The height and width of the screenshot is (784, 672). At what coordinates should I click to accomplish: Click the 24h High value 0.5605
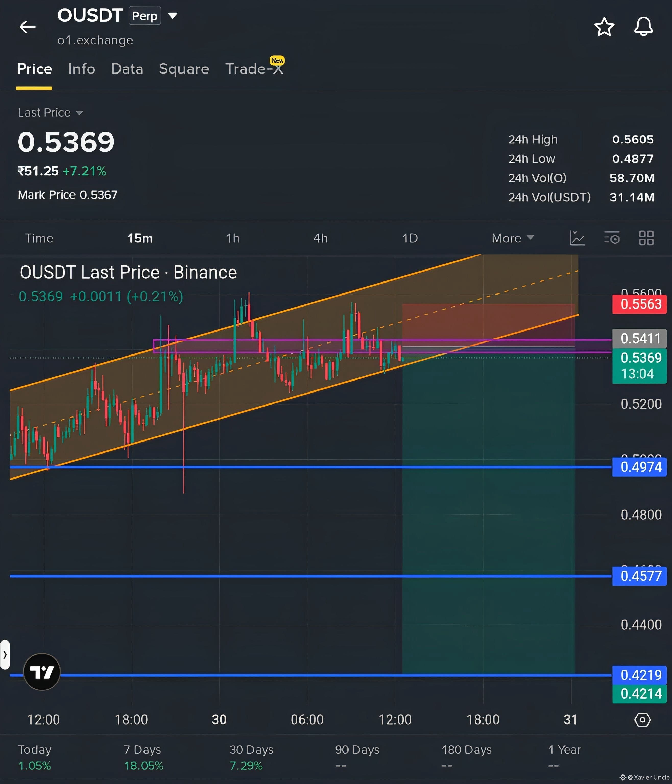click(x=633, y=139)
